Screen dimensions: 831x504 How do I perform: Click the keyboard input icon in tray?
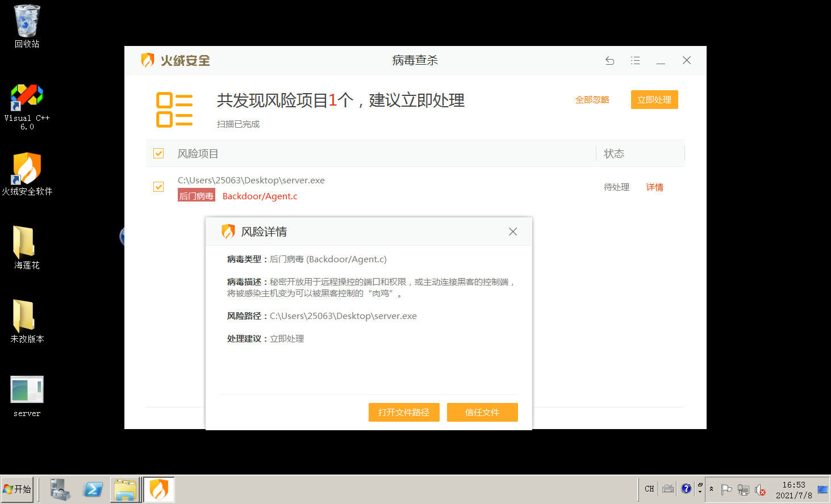point(668,489)
